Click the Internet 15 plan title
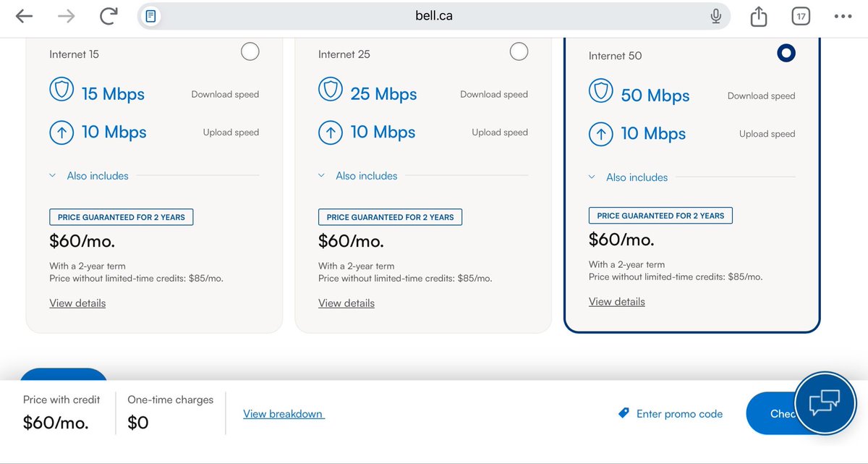868x464 pixels. point(74,54)
